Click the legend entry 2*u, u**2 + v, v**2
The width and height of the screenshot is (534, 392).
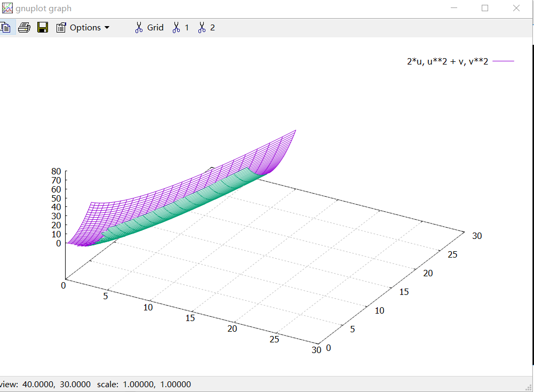447,61
